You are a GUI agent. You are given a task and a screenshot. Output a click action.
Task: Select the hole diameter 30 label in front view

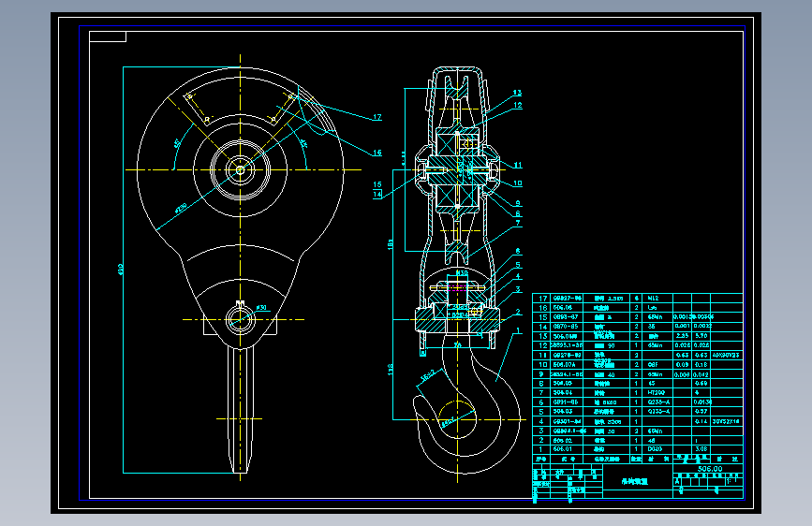click(261, 308)
